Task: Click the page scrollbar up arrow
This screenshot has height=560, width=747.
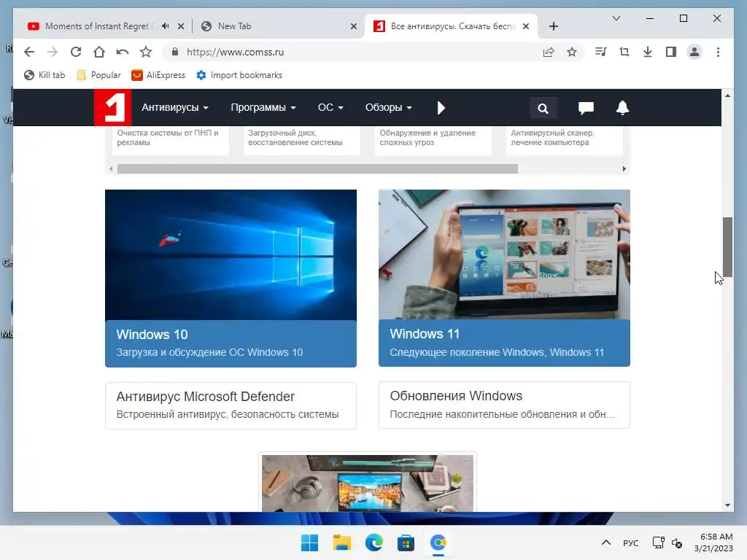Action: pos(727,96)
